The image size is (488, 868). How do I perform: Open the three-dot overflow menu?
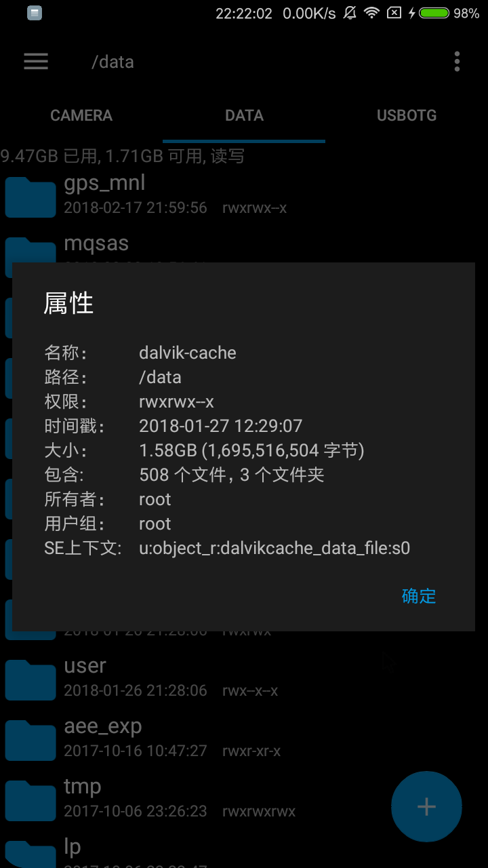[x=457, y=62]
